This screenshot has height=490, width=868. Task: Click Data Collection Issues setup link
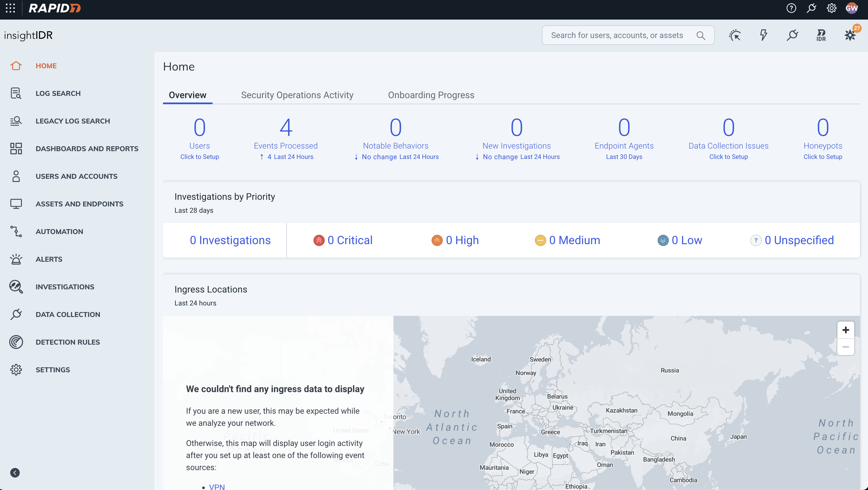point(729,157)
